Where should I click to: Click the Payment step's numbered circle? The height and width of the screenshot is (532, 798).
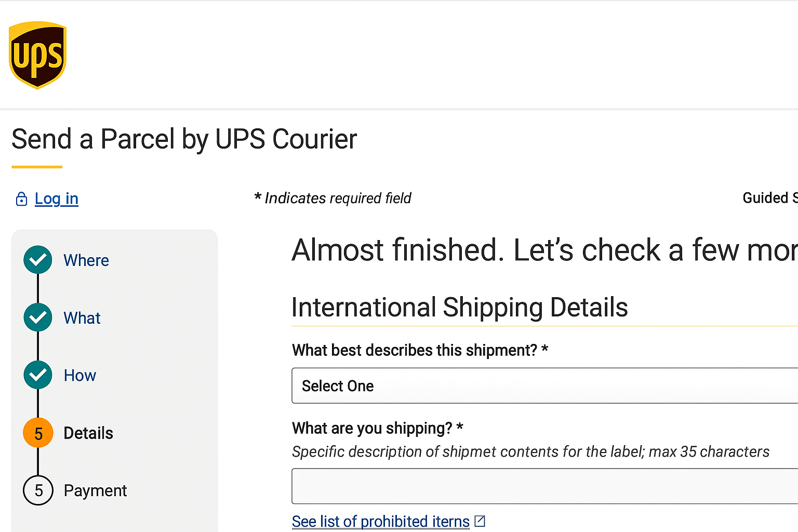coord(37,490)
